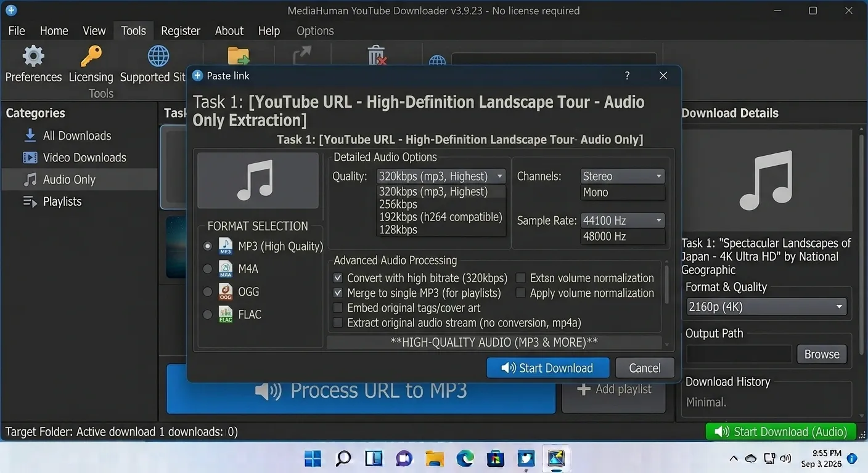The width and height of the screenshot is (868, 473).
Task: Select 48000 Hz sample rate
Action: [623, 236]
